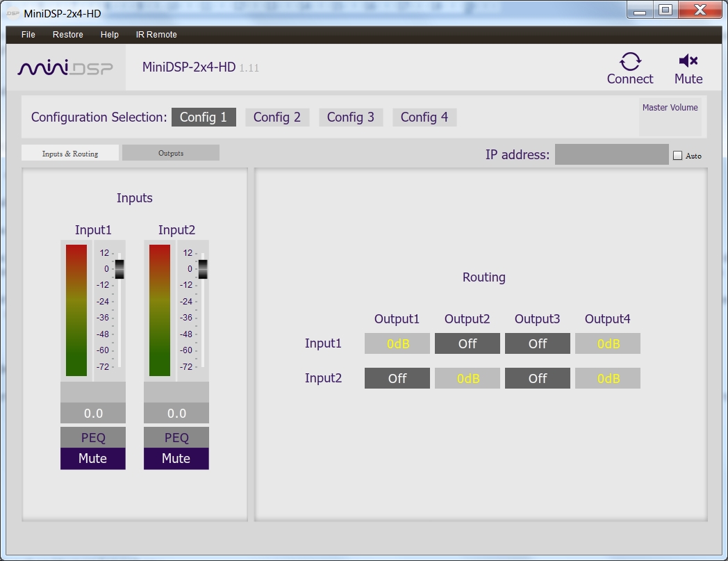The image size is (728, 561).
Task: Maximize the MiniDSP-2x4-HD window
Action: pyautogui.click(x=665, y=10)
